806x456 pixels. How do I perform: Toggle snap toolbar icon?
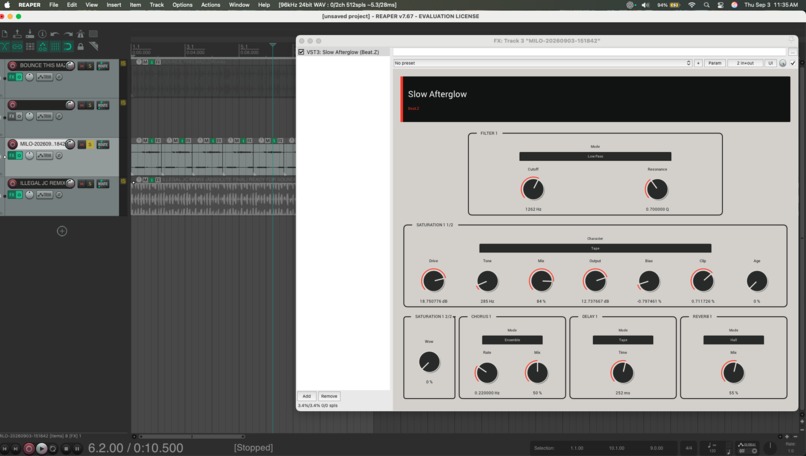68,47
